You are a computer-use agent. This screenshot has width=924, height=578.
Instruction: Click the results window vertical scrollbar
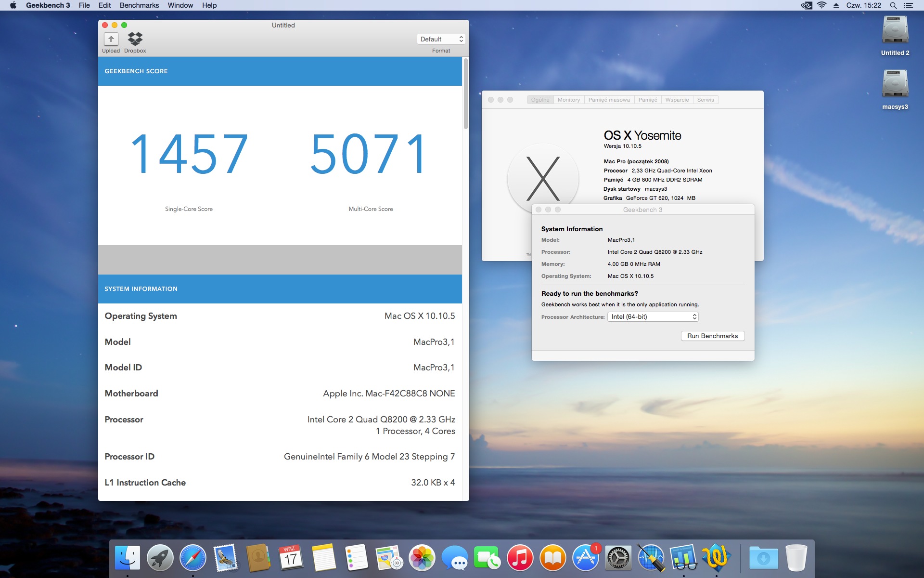coord(465,94)
